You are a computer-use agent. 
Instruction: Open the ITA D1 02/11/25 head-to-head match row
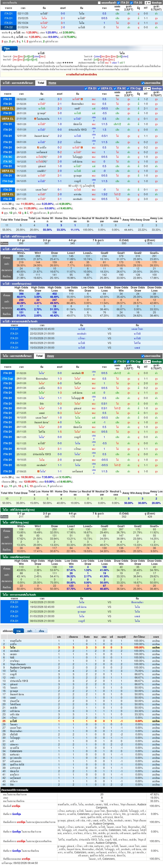pyautogui.click(x=81, y=14)
